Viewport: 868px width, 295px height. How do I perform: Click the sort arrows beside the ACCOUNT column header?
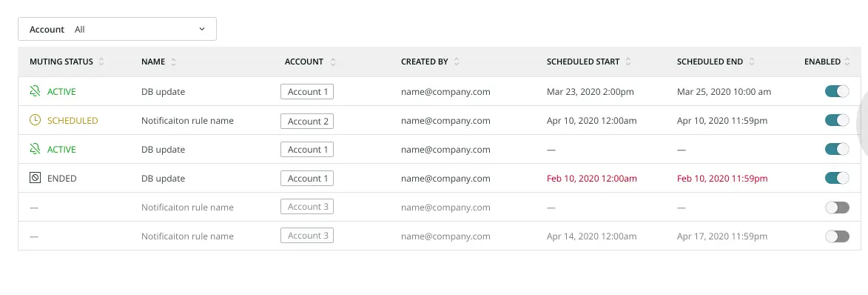coord(333,62)
